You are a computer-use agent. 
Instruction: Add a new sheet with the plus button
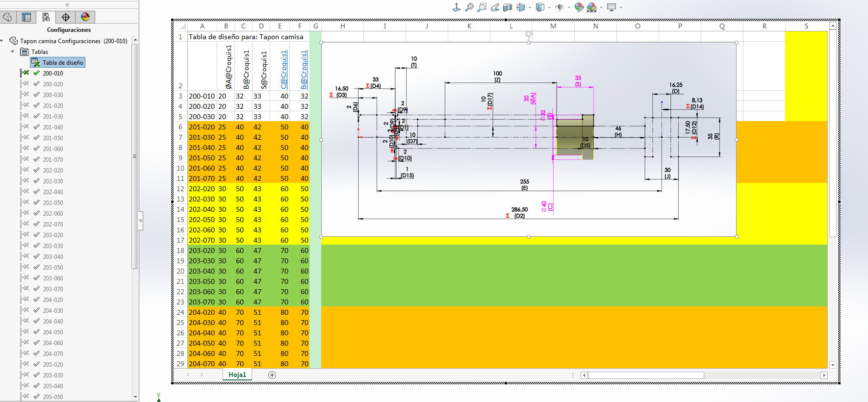pos(272,375)
